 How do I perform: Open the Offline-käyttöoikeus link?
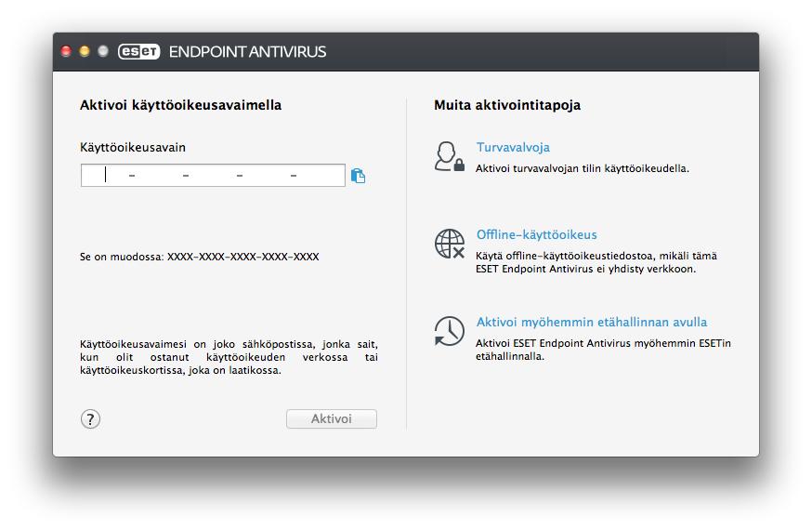click(x=536, y=234)
